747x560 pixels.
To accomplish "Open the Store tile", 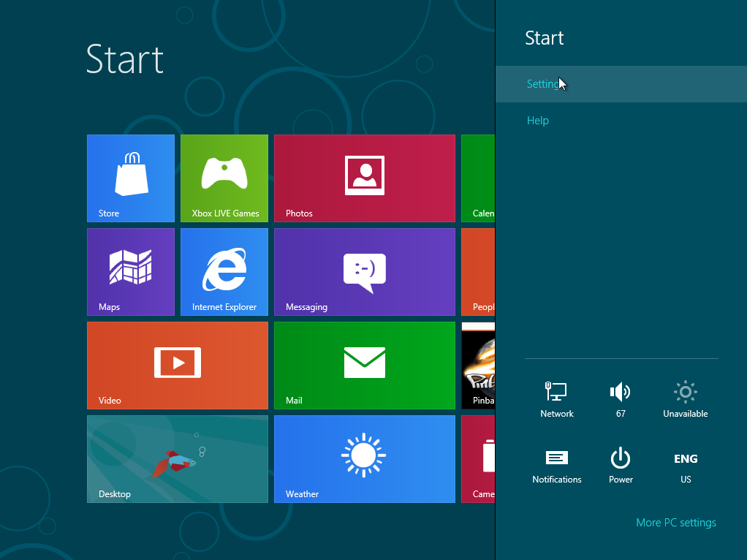I will coord(131,178).
